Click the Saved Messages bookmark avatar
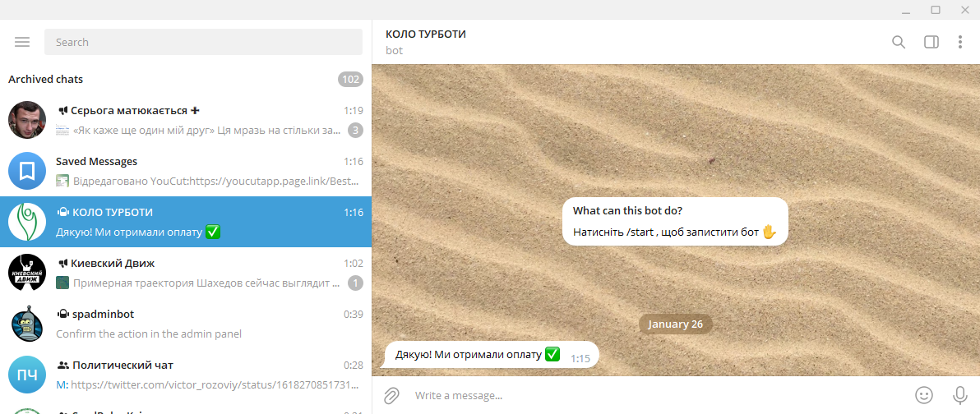 [27, 171]
